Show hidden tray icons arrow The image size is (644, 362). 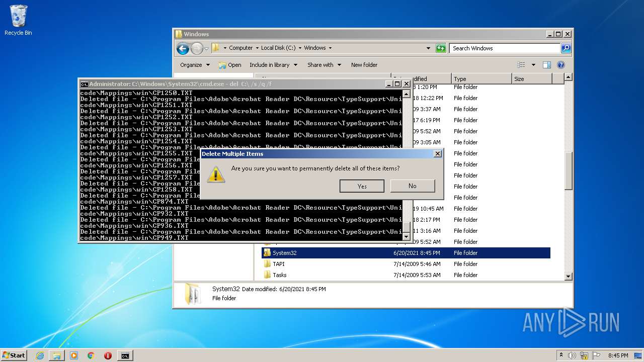click(561, 355)
